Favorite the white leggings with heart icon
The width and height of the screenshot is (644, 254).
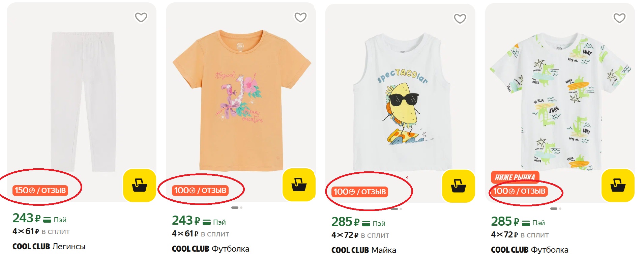tap(141, 17)
